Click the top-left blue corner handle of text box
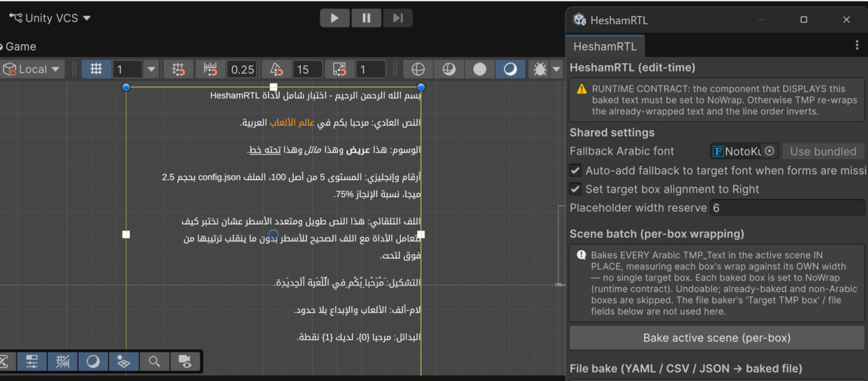This screenshot has width=868, height=381. pos(126,87)
